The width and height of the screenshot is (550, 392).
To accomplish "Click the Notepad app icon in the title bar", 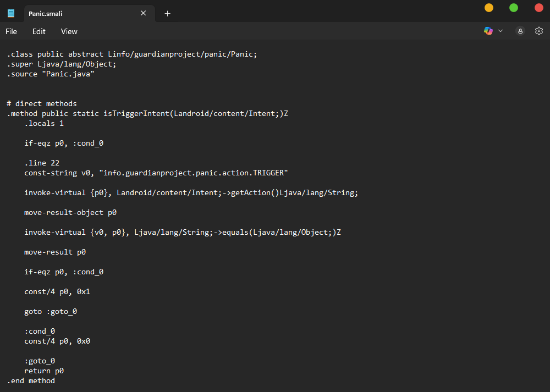I will click(11, 13).
